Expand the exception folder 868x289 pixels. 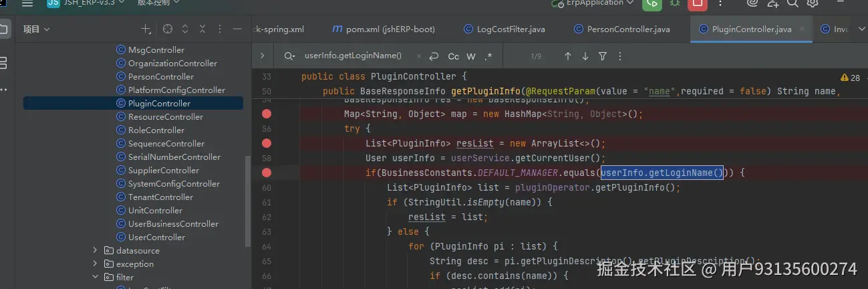pyautogui.click(x=95, y=264)
